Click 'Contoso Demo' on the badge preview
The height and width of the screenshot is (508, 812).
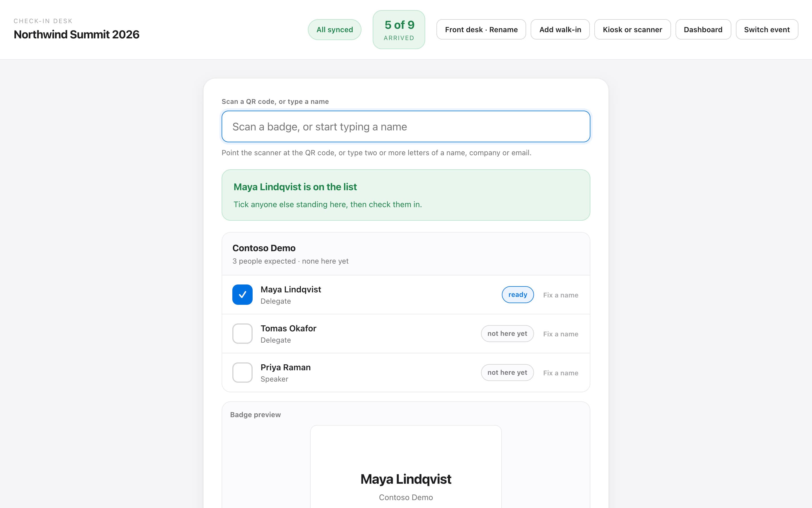pyautogui.click(x=406, y=497)
